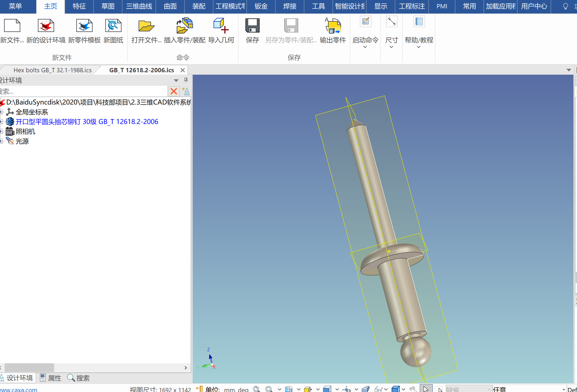
Task: Expand the Light Source (光源) tree node
Action: (1, 141)
